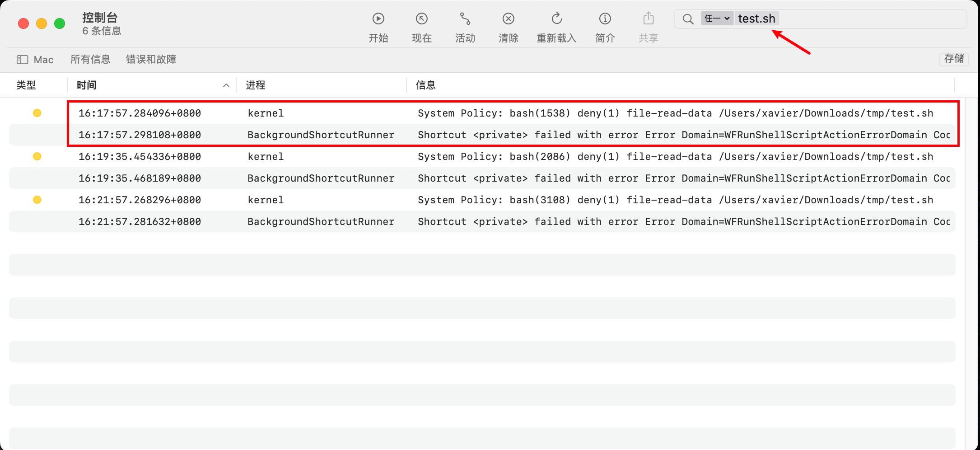Click the 控制台 window title
The image size is (980, 450).
click(x=100, y=17)
